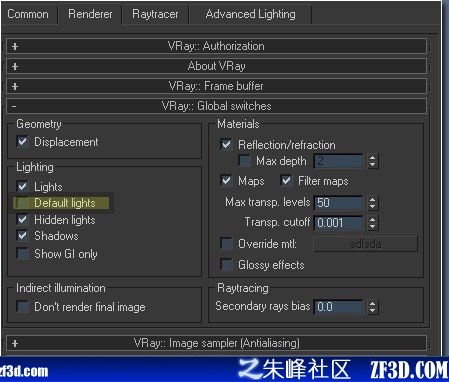Uncheck the Hidden lights option
Image resolution: width=449 pixels, height=382 pixels.
tap(22, 220)
